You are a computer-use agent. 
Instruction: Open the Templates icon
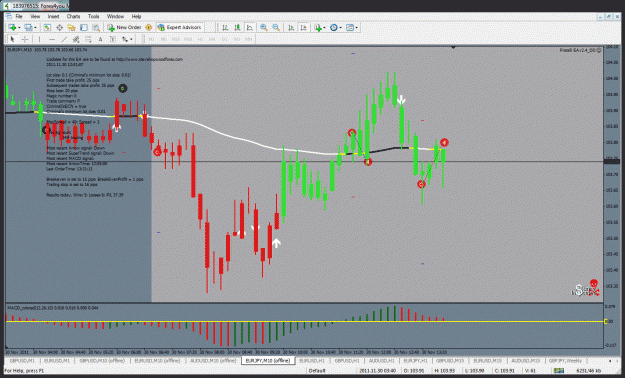pos(350,28)
